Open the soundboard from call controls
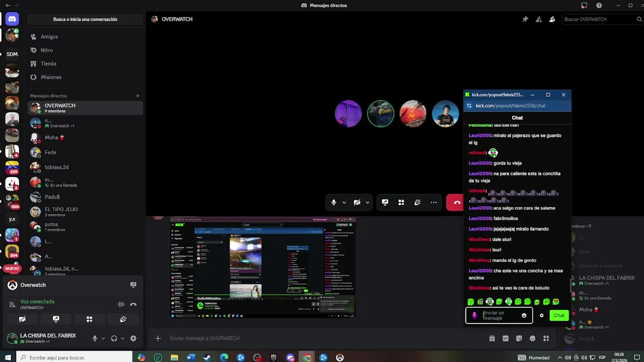The image size is (644, 362). coord(418,202)
